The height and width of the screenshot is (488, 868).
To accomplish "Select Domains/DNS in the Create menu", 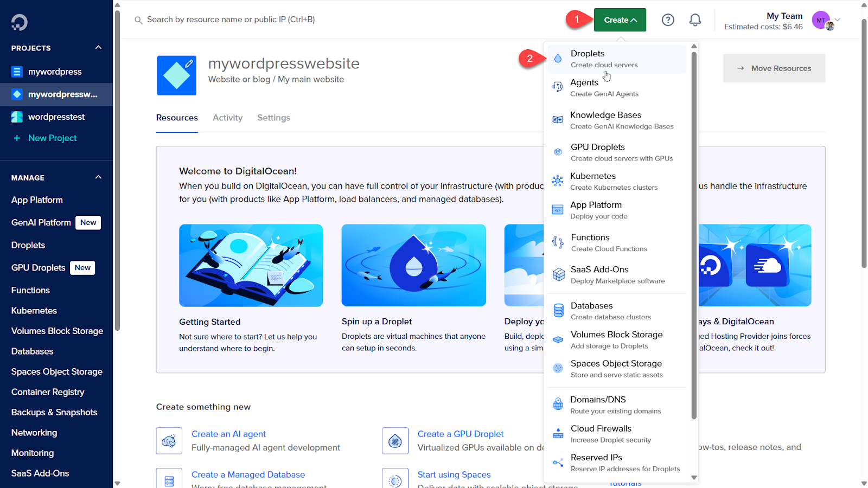I will [617, 404].
